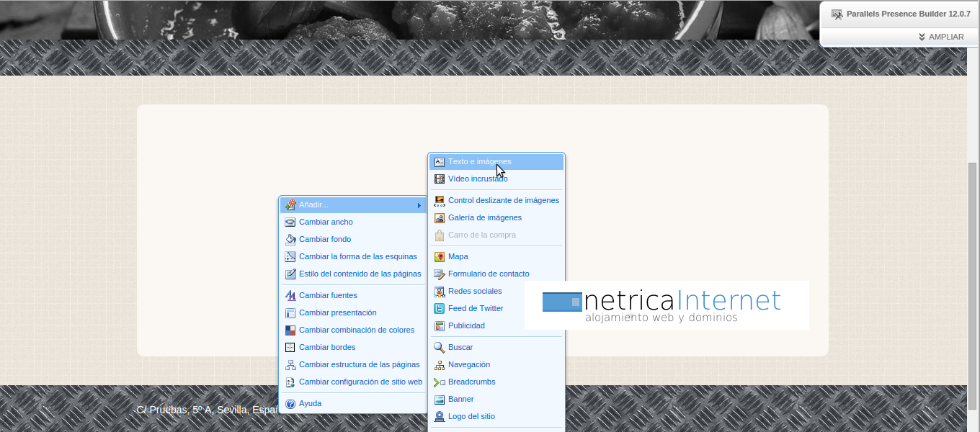Expand the Añadir submenu arrow
980x432 pixels.
coord(419,206)
